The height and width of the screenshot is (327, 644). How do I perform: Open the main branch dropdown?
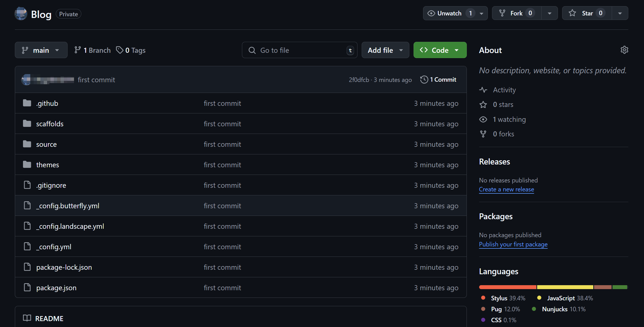point(41,50)
